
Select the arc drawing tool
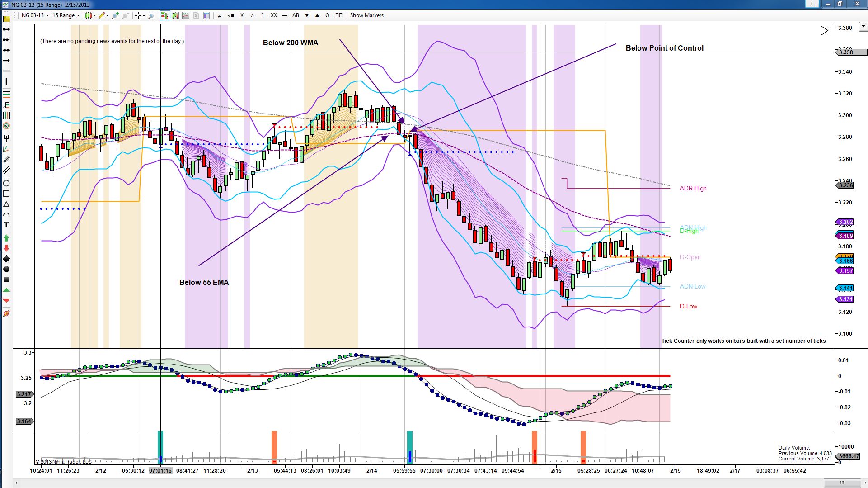pyautogui.click(x=6, y=215)
